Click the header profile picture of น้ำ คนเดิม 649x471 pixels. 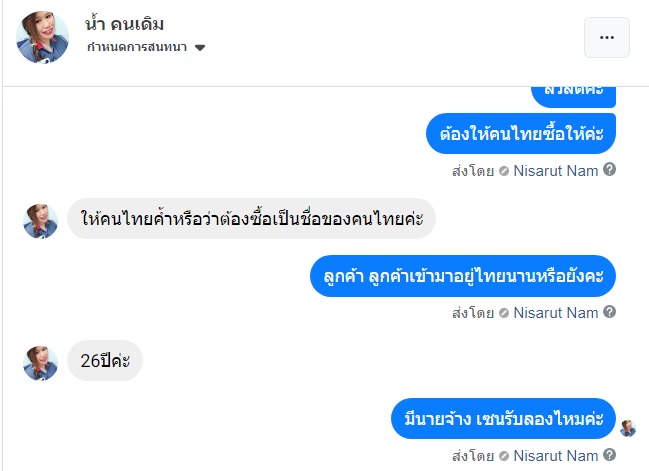tap(42, 38)
